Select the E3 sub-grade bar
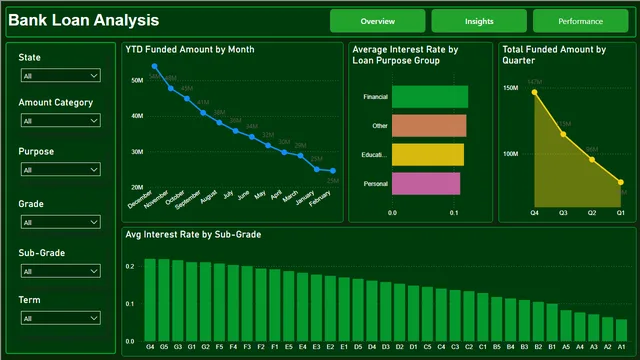Viewport: 640px width, 360px height. coord(316,308)
